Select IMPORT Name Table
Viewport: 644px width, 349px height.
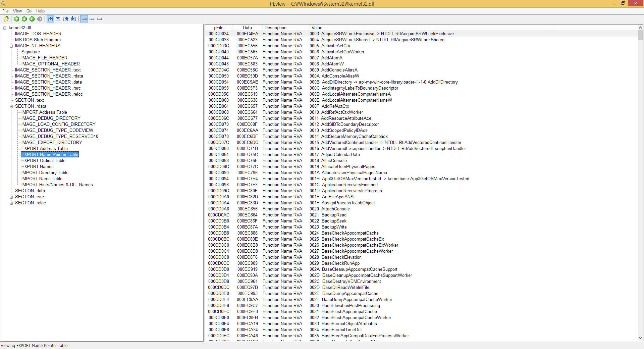pyautogui.click(x=42, y=179)
